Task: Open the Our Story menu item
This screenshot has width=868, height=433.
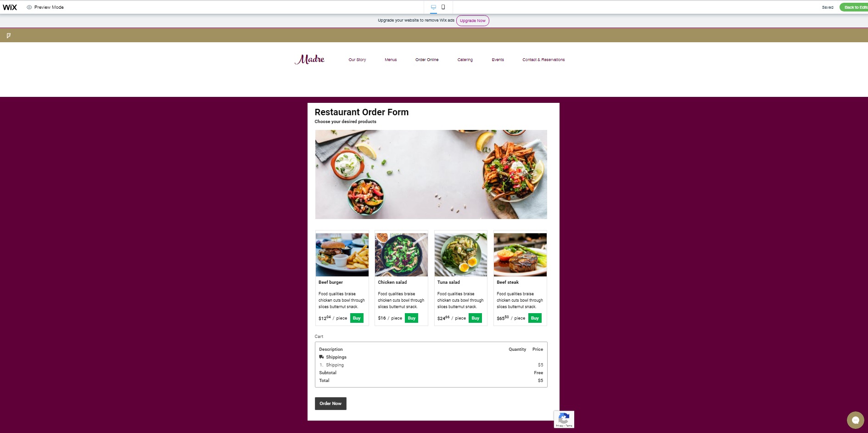Action: [357, 60]
